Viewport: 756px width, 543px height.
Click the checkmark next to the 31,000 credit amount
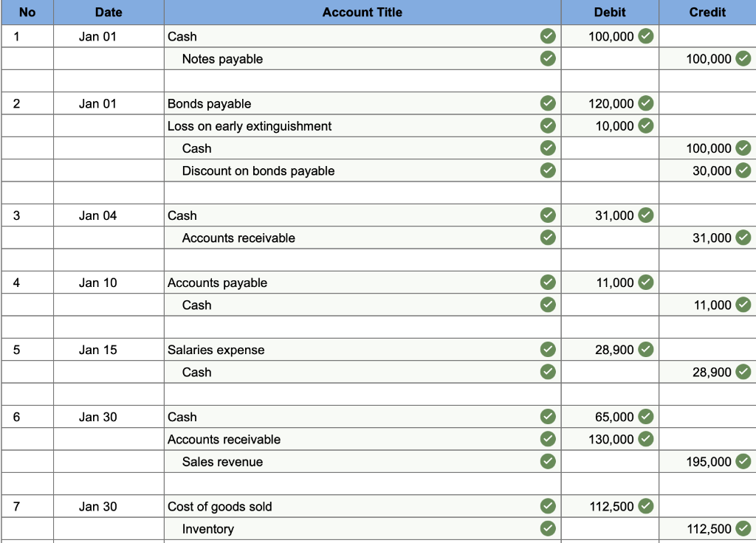pyautogui.click(x=745, y=238)
